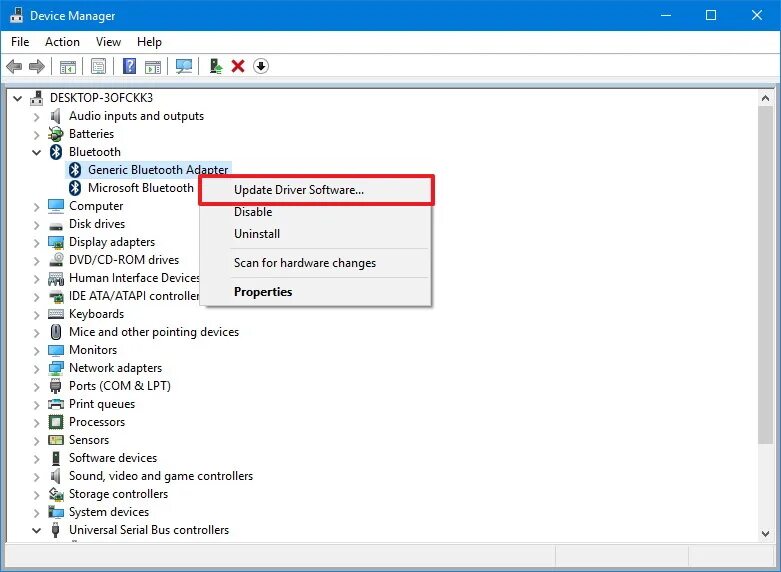This screenshot has width=781, height=572.
Task: Click the Disable down-arrow toolbar icon
Action: [261, 66]
